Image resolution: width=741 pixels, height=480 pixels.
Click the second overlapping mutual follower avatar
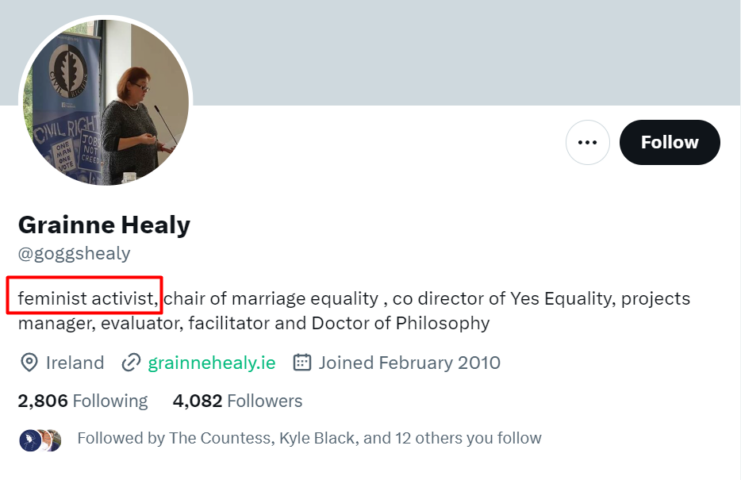(x=52, y=439)
